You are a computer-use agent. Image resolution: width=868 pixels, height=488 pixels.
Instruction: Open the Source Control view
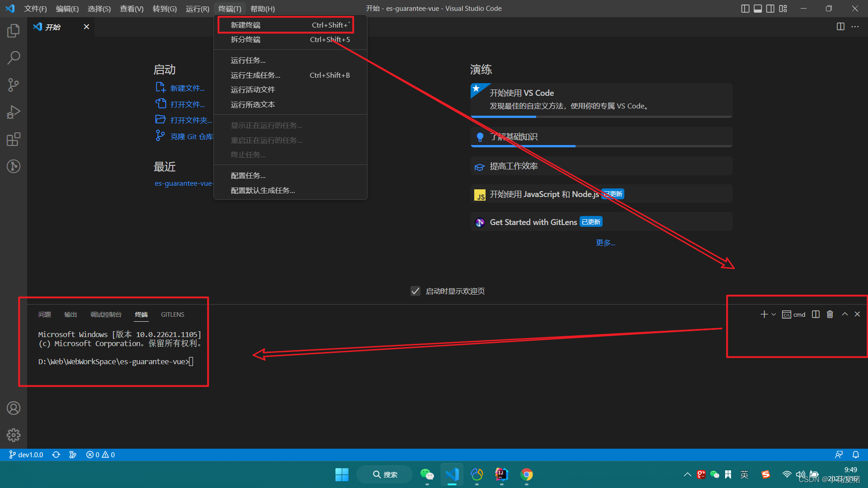point(14,85)
